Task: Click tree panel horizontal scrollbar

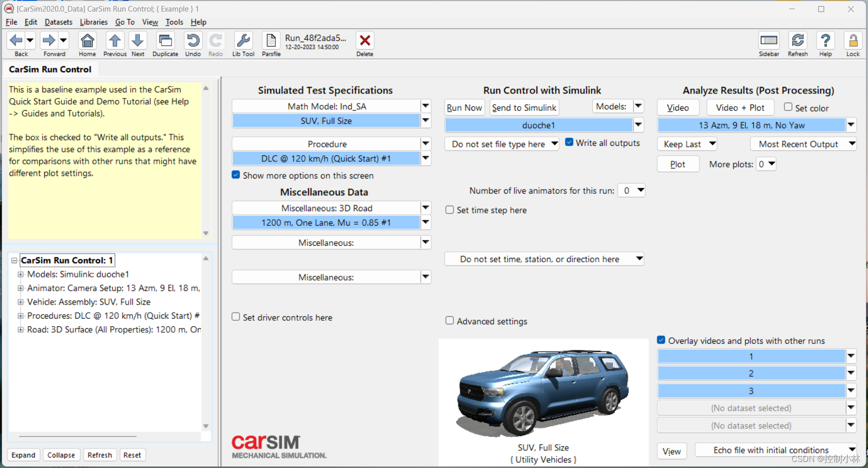Action: coord(78,436)
